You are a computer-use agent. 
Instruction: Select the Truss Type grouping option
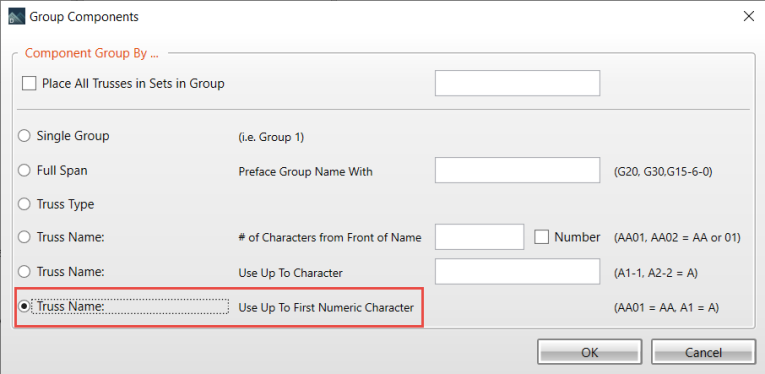click(24, 204)
